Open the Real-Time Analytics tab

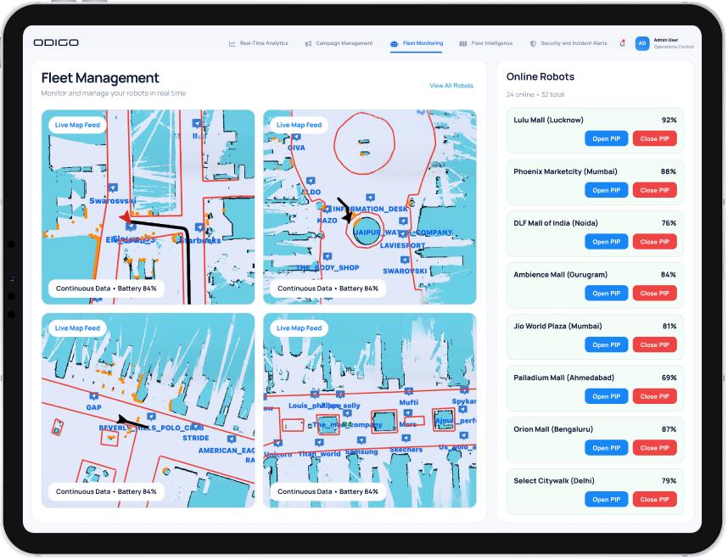coord(259,43)
